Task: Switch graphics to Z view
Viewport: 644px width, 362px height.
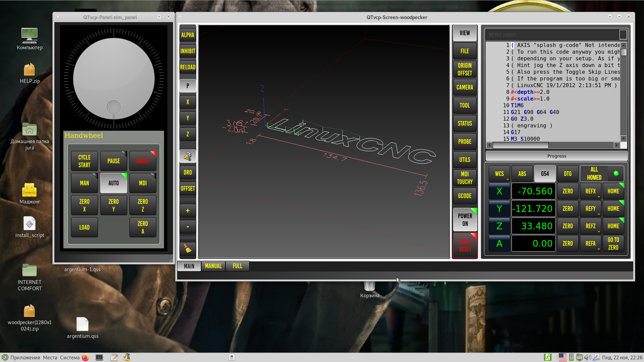Action: pos(187,134)
